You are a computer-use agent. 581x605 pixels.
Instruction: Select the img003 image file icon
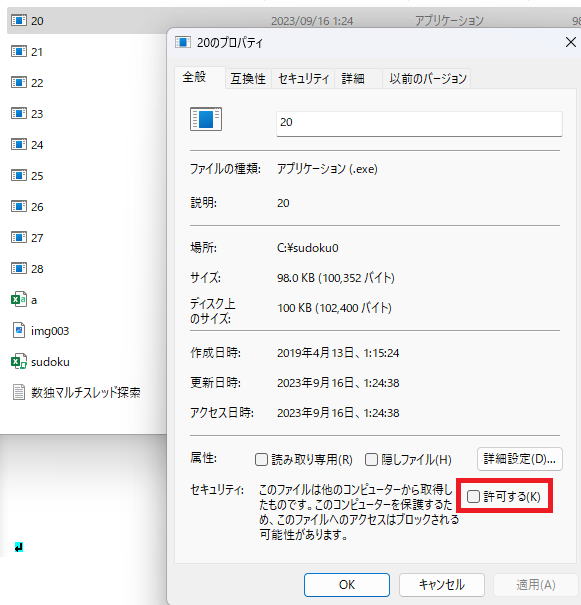pos(19,330)
